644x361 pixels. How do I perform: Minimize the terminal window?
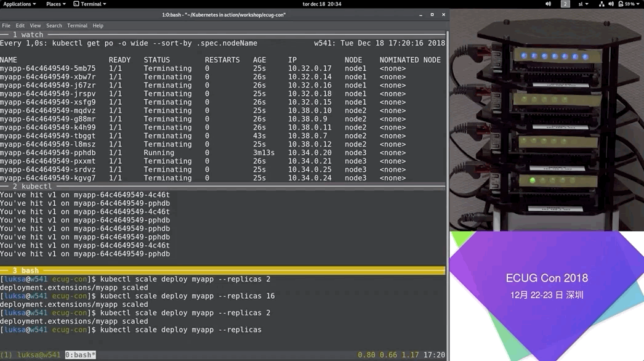coord(421,15)
